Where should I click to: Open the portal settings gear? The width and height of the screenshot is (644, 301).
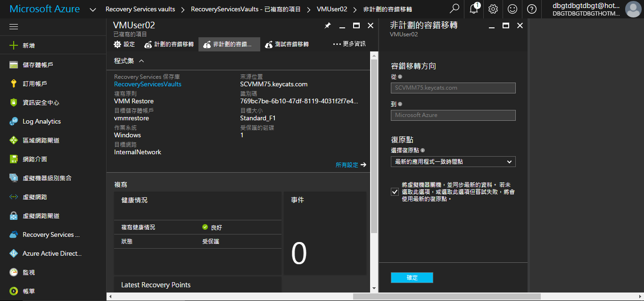493,9
